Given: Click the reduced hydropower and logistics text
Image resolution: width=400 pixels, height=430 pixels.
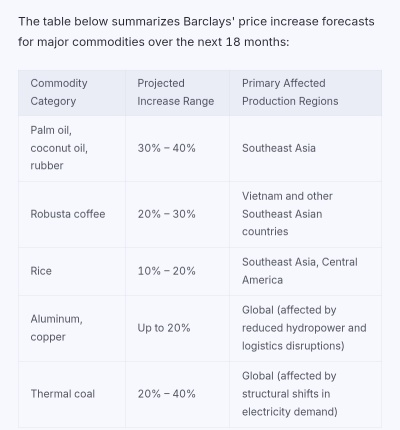Looking at the screenshot, I should (304, 337).
